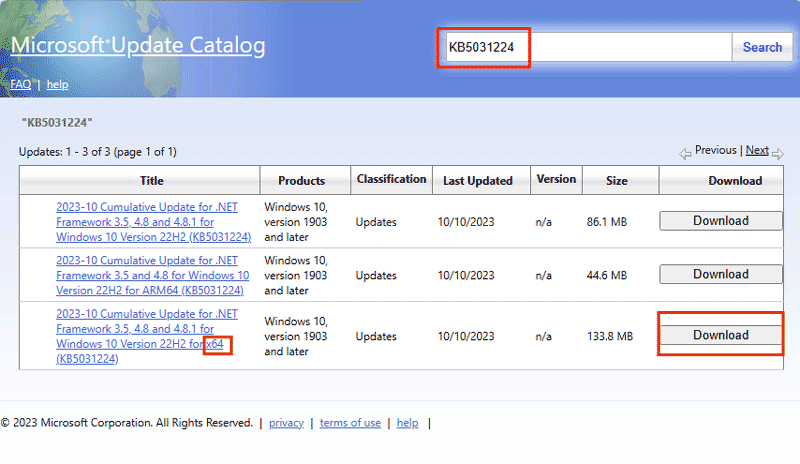Screen dimensions: 800x464
Task: Open the help link in the header
Action: [57, 84]
